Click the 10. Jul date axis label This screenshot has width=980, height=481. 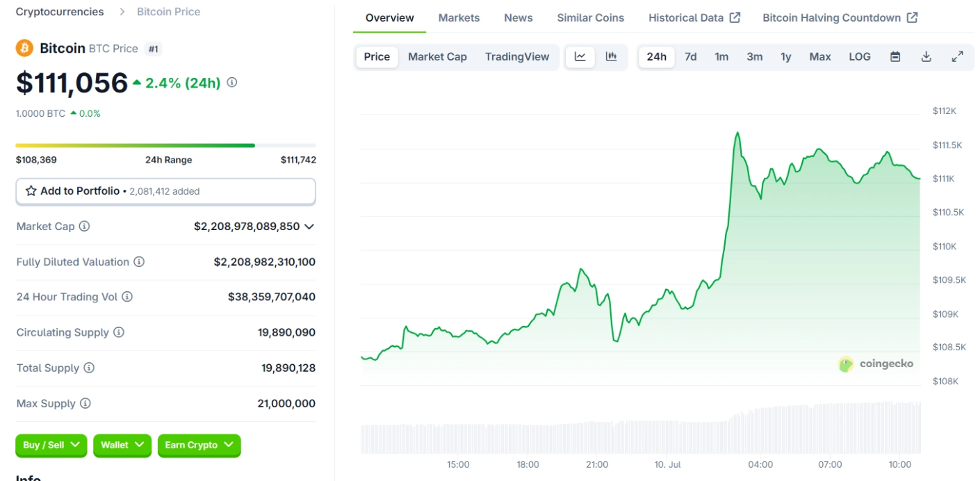667,464
